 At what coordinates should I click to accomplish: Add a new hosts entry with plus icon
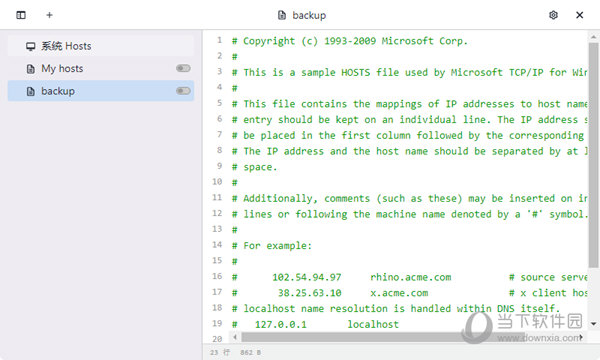[x=49, y=15]
